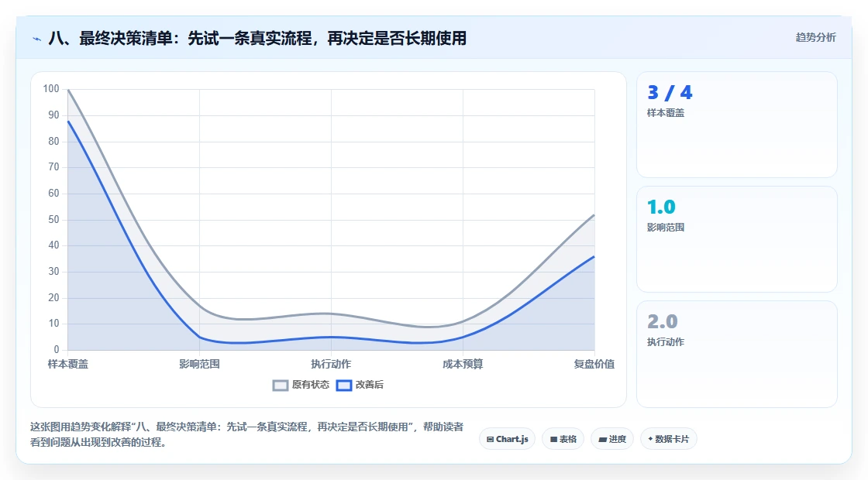The image size is (868, 480).
Task: Toggle the 改善后 legend swatch
Action: pyautogui.click(x=344, y=386)
